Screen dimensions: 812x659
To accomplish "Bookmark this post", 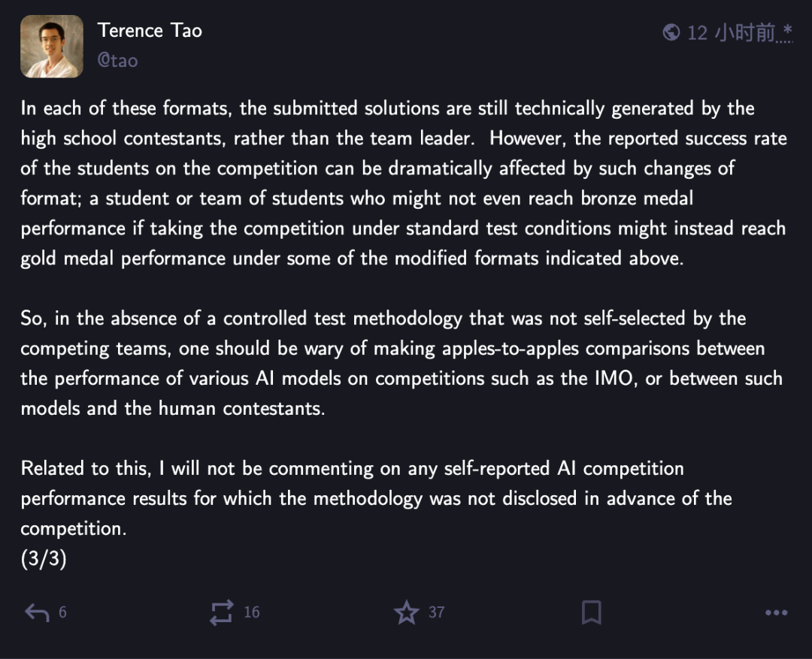I will pos(592,612).
